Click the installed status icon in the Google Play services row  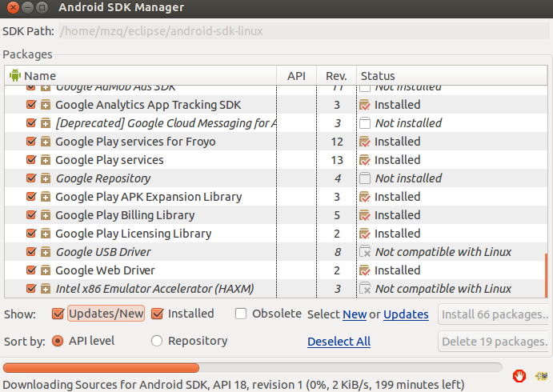365,160
